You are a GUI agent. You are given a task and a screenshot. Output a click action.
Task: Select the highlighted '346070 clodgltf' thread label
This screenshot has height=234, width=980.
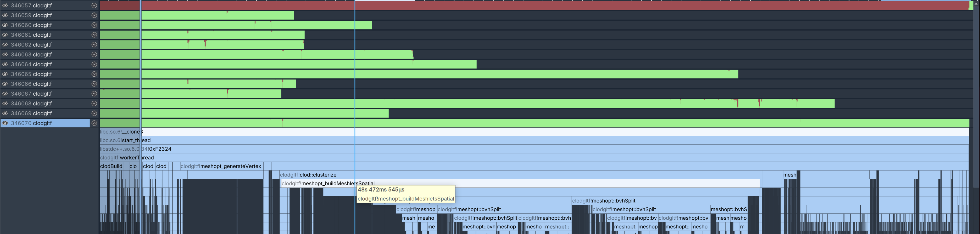click(31, 123)
